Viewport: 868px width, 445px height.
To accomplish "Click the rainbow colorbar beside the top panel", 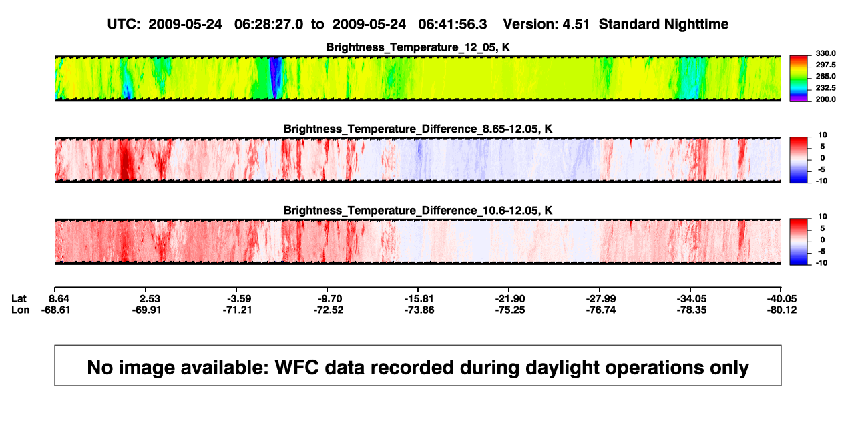I will [x=799, y=78].
